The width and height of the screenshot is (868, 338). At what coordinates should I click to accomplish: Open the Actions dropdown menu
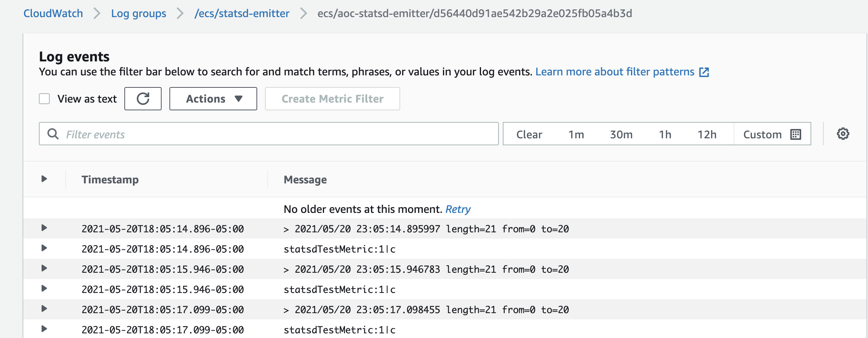click(x=213, y=99)
